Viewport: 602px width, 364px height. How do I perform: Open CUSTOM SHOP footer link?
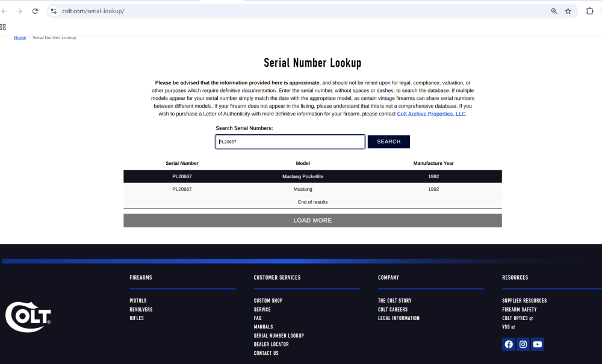pos(268,301)
